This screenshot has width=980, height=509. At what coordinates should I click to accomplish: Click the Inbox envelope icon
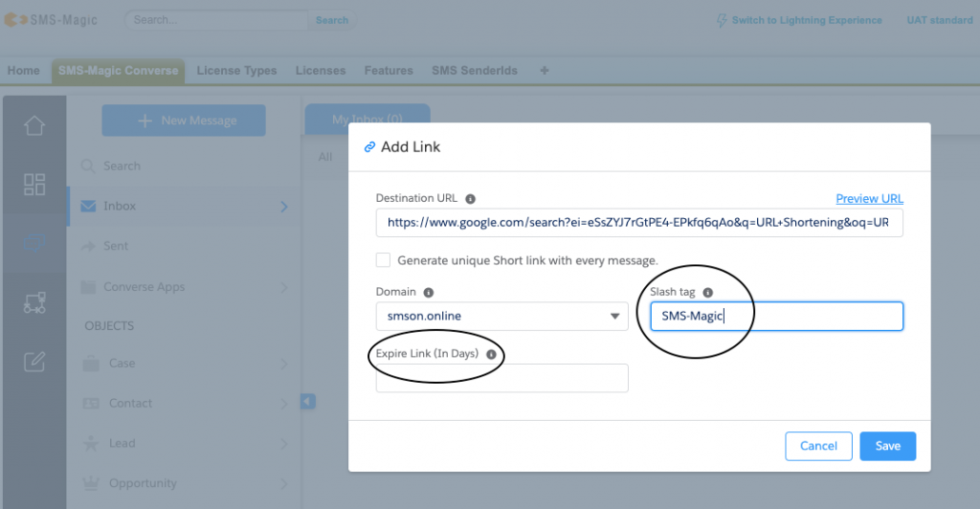coord(88,206)
